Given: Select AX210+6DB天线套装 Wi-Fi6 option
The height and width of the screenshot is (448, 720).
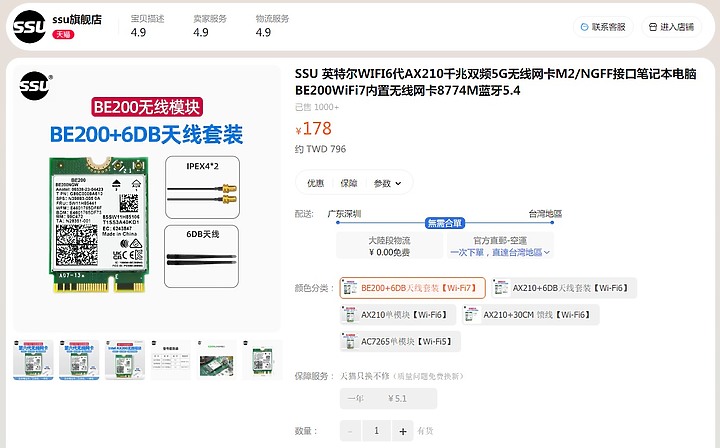Looking at the screenshot, I should pyautogui.click(x=564, y=288).
